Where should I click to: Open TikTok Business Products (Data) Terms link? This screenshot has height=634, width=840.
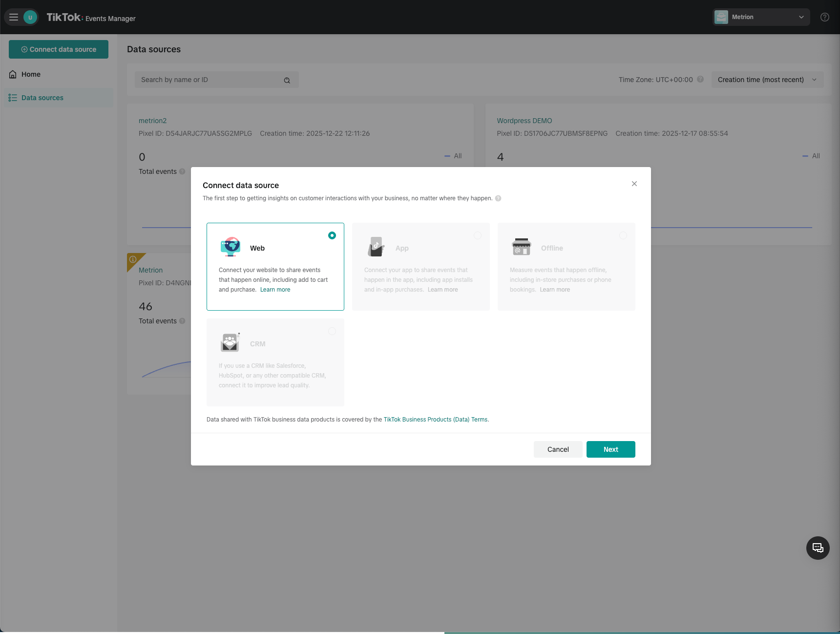[436, 420]
